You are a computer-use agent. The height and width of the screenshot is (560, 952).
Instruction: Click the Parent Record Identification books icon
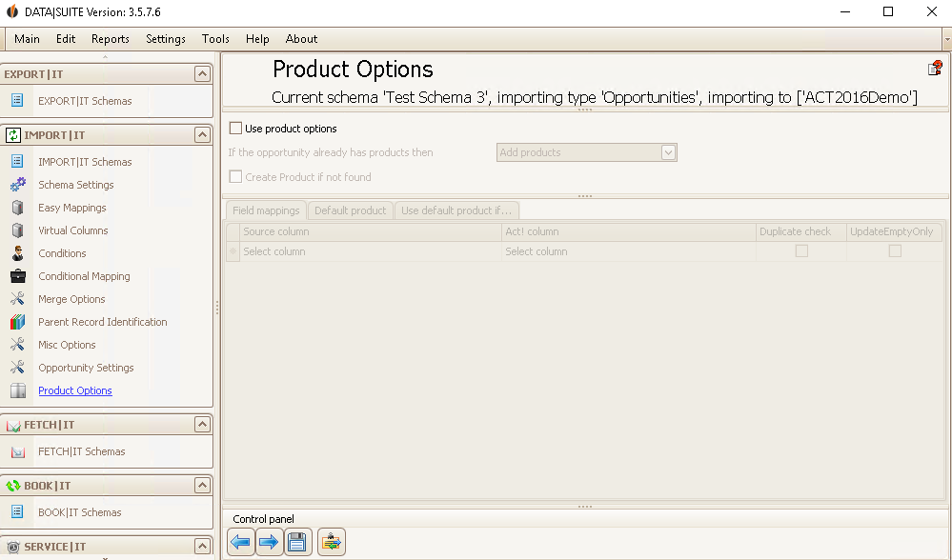17,322
